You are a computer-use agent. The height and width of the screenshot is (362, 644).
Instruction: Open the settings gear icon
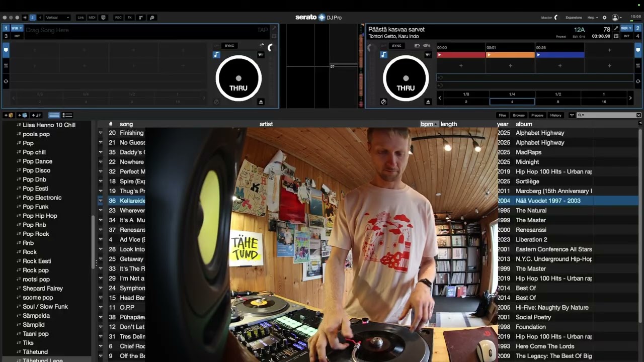point(605,18)
